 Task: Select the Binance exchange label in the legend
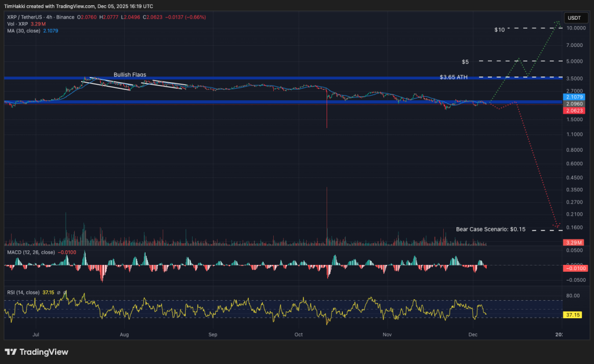[64, 17]
